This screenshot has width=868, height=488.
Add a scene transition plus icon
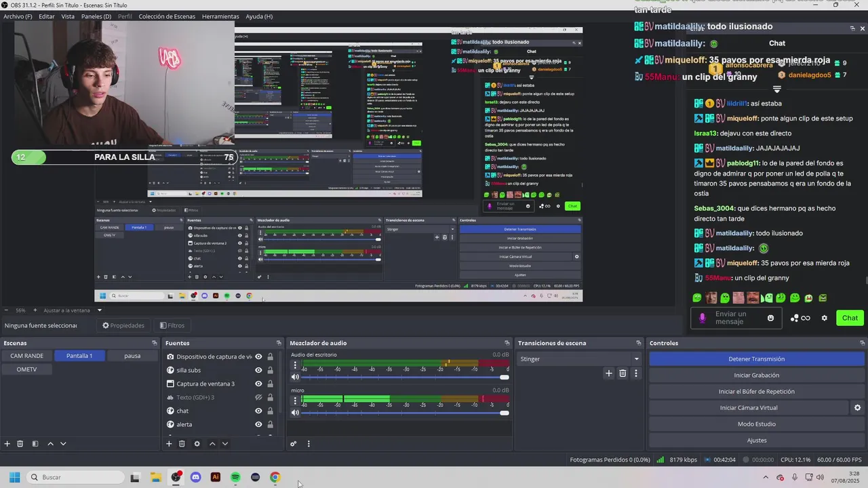[608, 373]
